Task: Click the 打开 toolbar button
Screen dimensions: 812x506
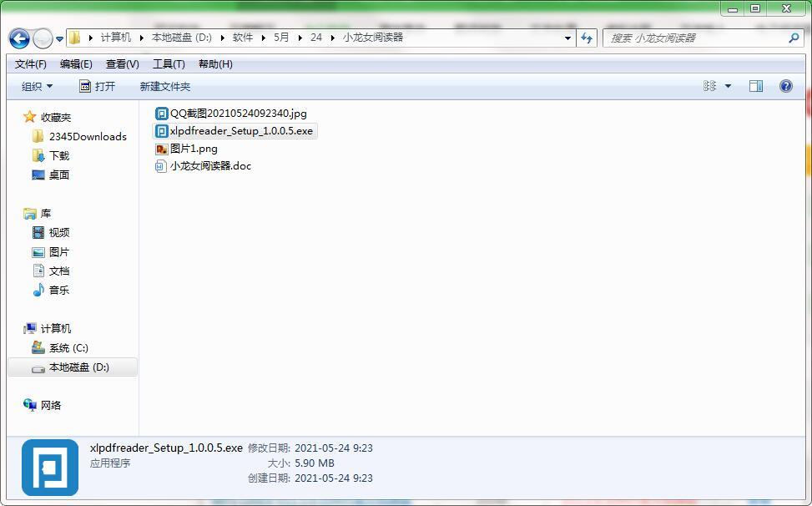Action: (98, 87)
